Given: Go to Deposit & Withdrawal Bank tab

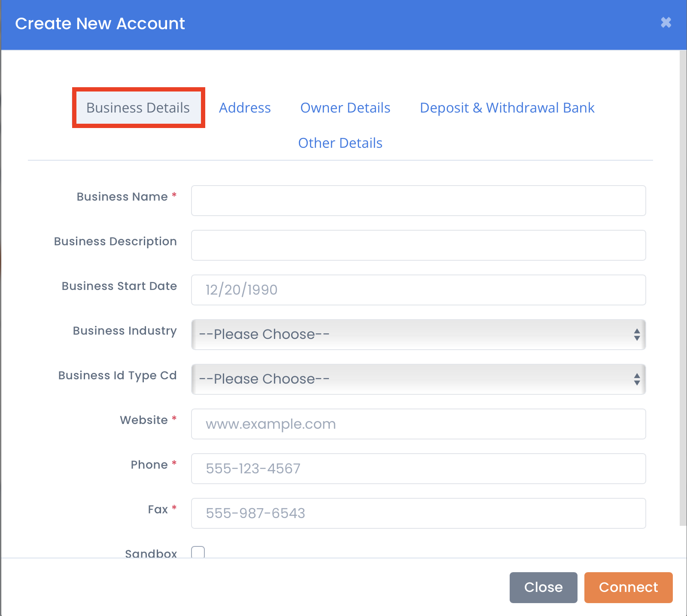Looking at the screenshot, I should pyautogui.click(x=507, y=107).
